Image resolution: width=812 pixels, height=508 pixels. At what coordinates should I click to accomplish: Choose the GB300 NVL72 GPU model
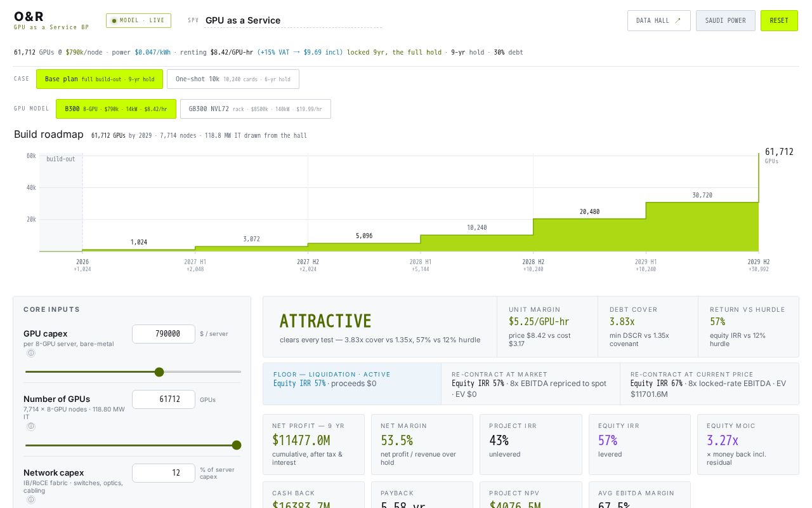point(256,109)
